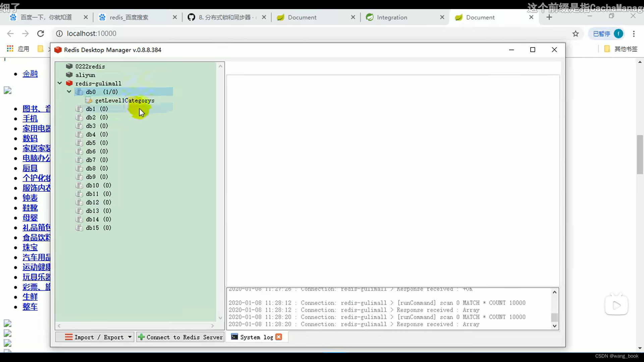Click the tree panel horizontal scroll right arrow
The height and width of the screenshot is (362, 644).
pyautogui.click(x=212, y=325)
